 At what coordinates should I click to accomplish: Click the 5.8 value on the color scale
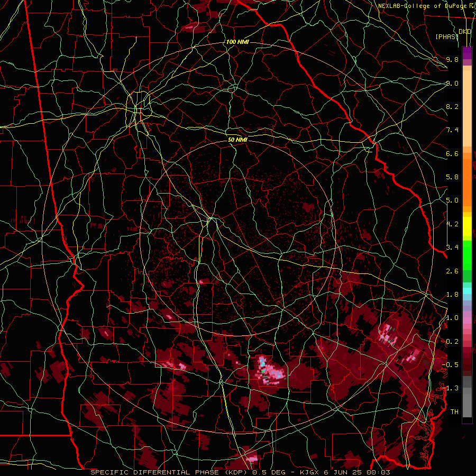point(452,177)
